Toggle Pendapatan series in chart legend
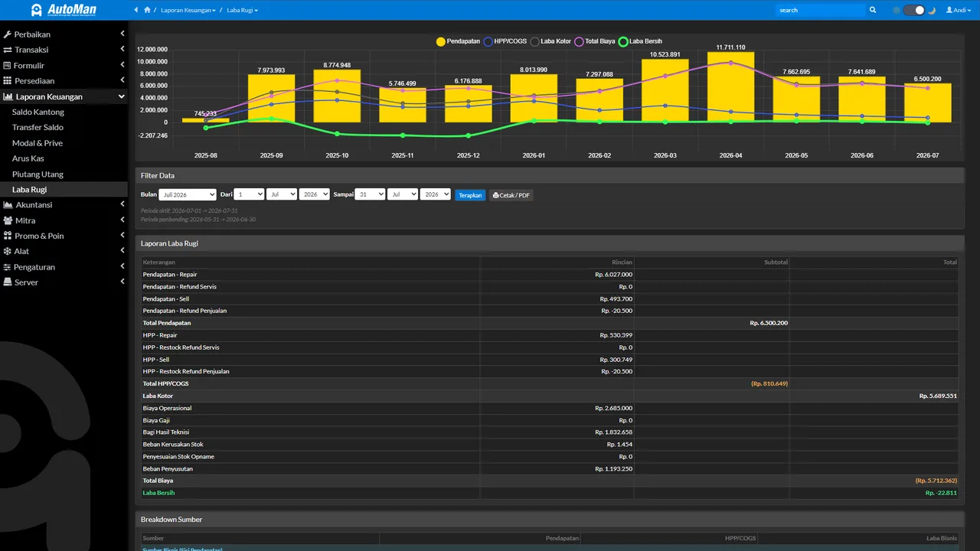980x551 pixels. tap(458, 41)
